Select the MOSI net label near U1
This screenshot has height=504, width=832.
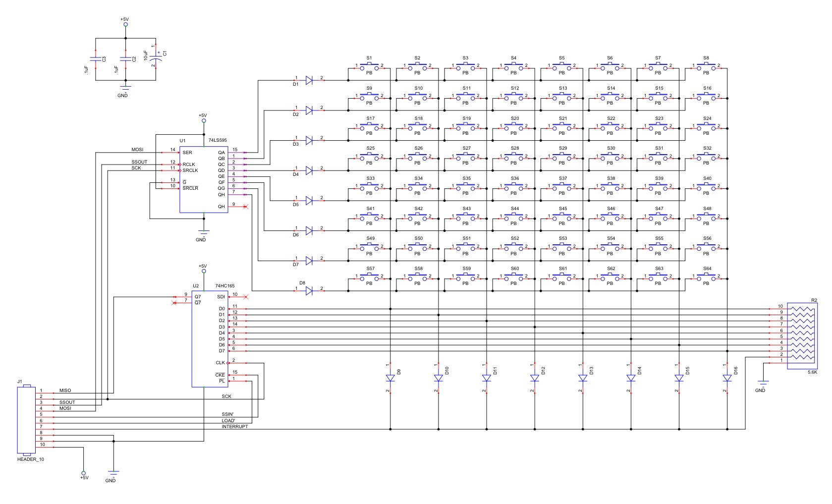pos(137,148)
